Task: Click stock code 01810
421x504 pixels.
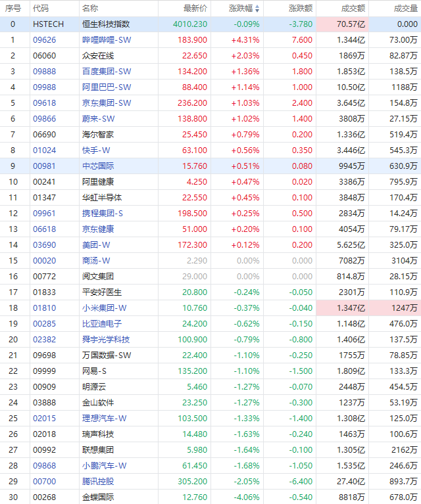Action: tap(45, 308)
